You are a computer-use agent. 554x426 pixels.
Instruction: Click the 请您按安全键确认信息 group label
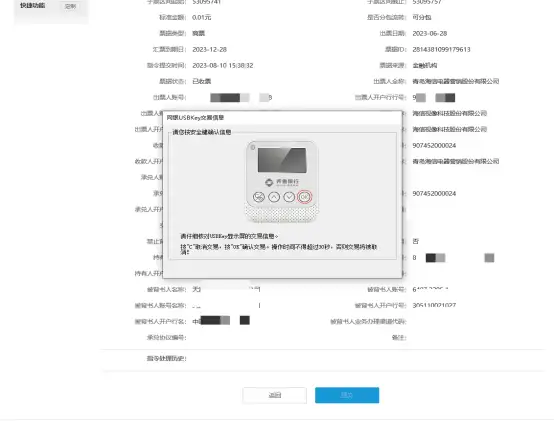pyautogui.click(x=201, y=132)
